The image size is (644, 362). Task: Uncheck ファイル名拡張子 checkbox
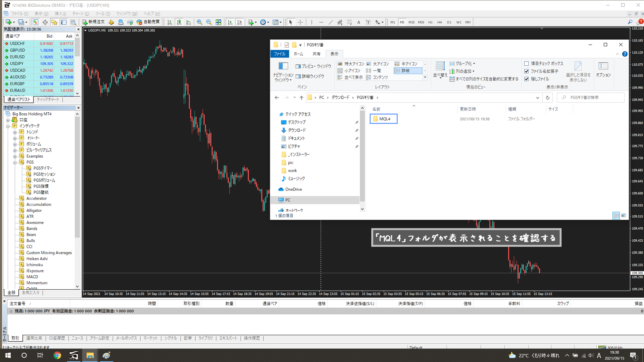pos(526,71)
